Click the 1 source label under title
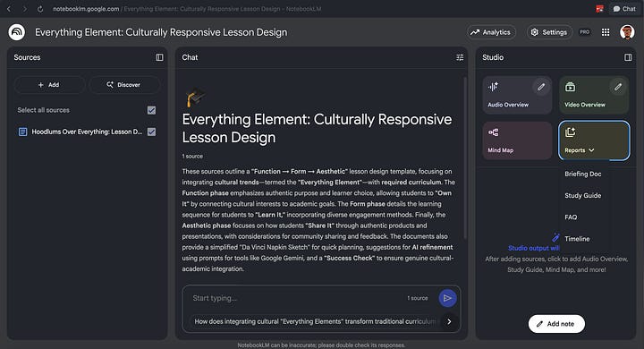 (x=192, y=157)
